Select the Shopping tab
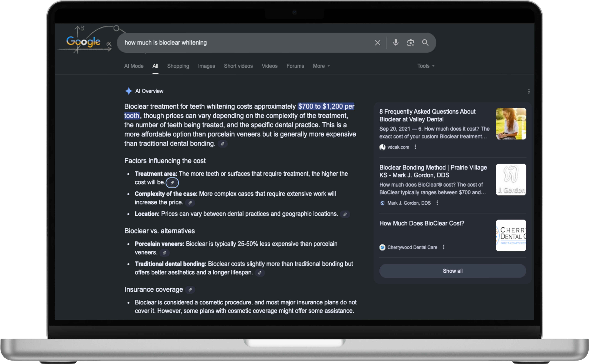Screen dimensions: 589x364 point(178,66)
